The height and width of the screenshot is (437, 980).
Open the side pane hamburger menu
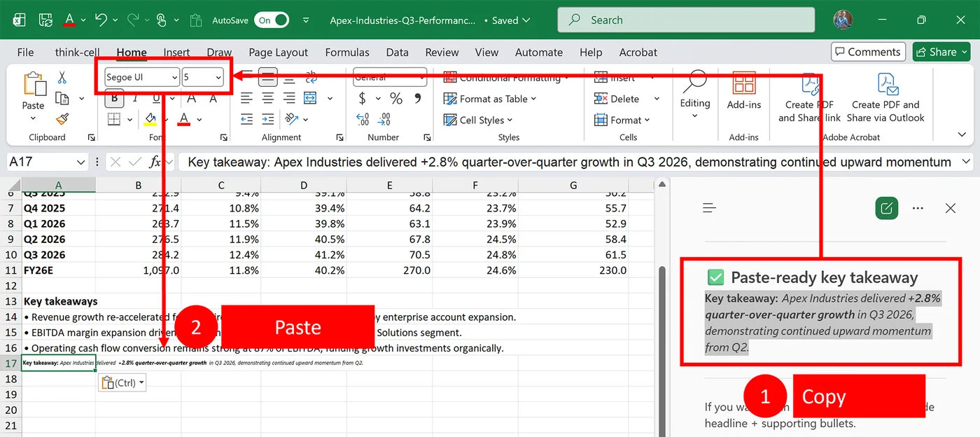click(x=710, y=208)
